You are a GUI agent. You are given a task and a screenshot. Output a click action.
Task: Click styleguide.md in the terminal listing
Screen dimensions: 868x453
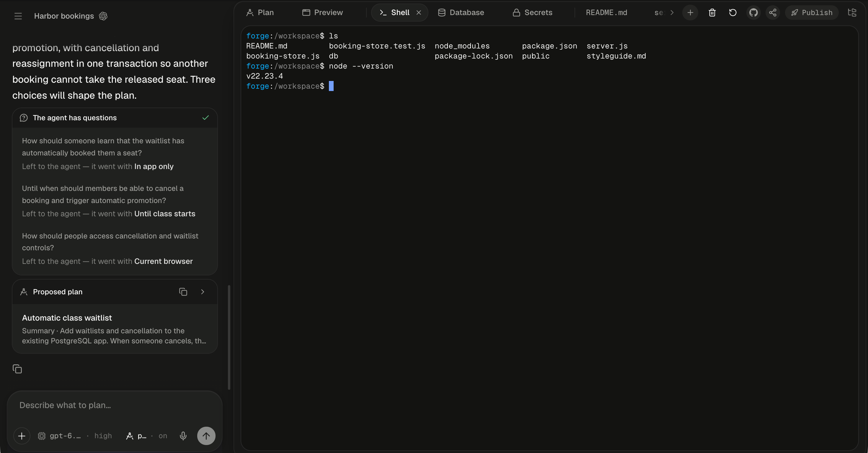tap(616, 56)
